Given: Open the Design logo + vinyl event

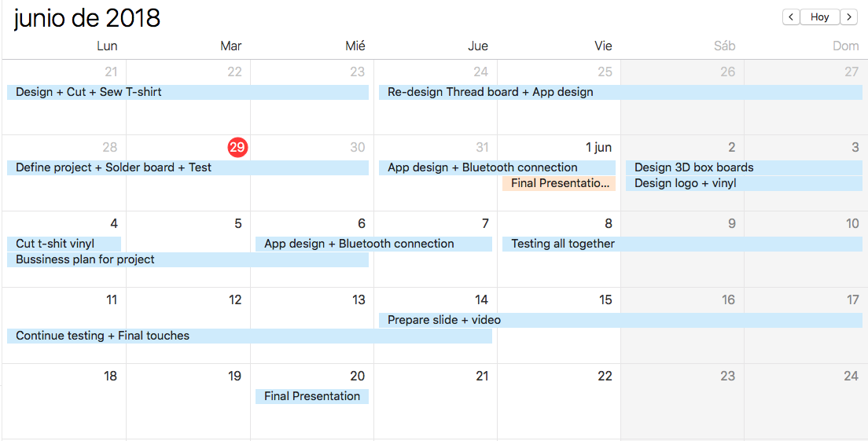Looking at the screenshot, I should [744, 184].
